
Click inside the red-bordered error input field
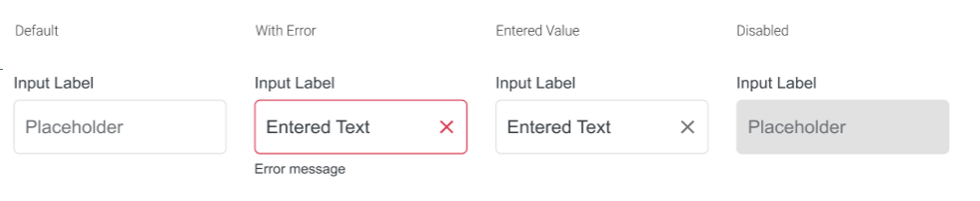coord(361,127)
